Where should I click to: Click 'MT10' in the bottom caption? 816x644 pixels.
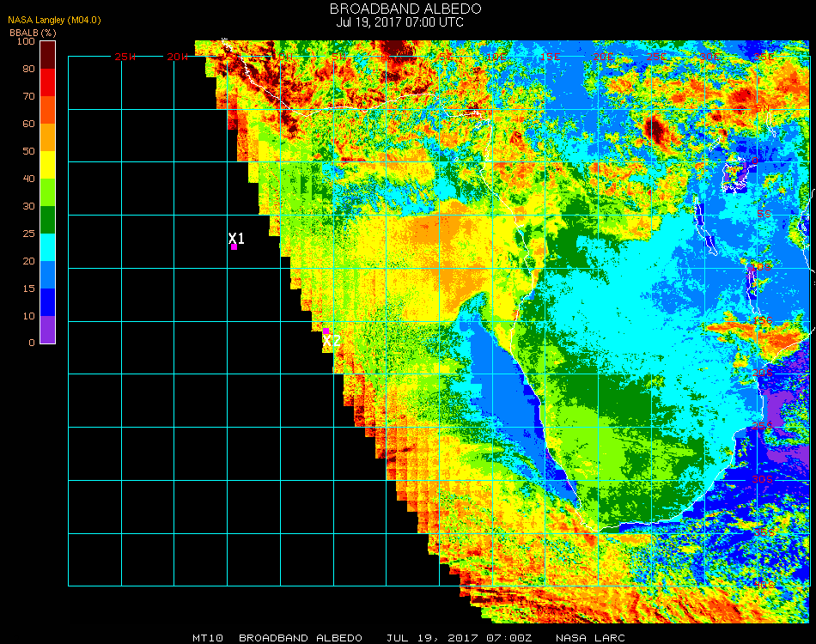coord(208,638)
